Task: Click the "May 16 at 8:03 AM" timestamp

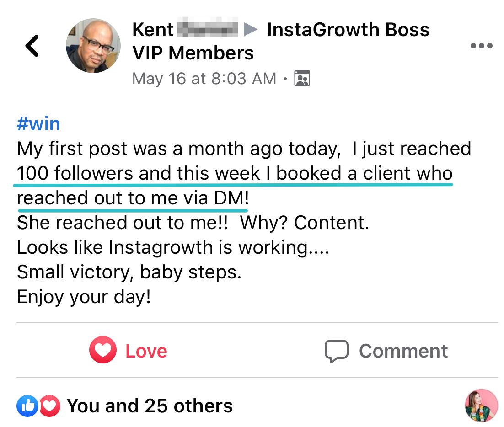Action: tap(204, 79)
